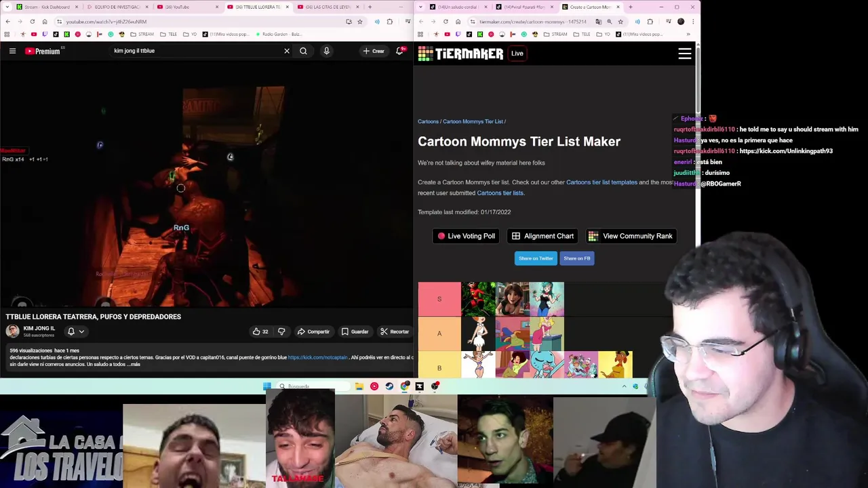Open the Radio Garden bookmark
The height and width of the screenshot is (488, 868).
(279, 34)
